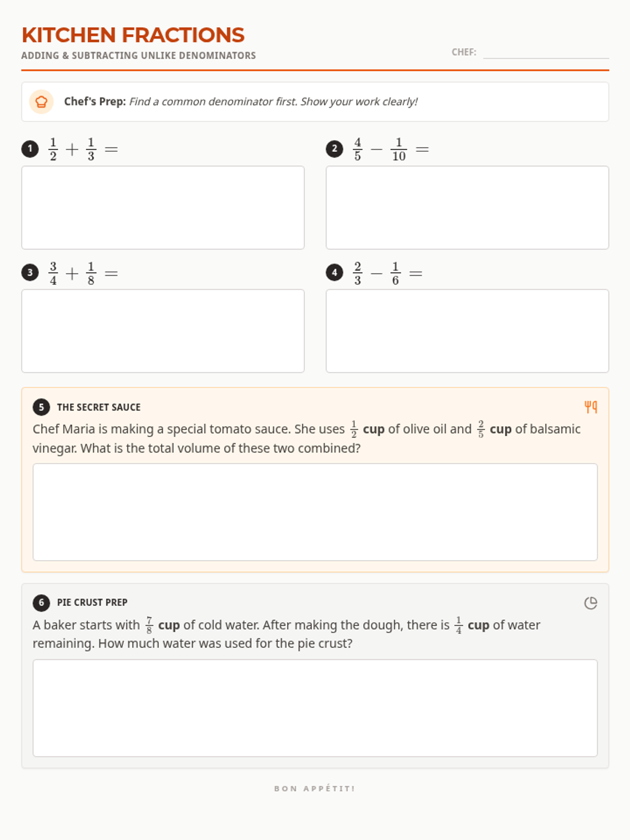Click the Pie Crust Prep heading

(92, 603)
